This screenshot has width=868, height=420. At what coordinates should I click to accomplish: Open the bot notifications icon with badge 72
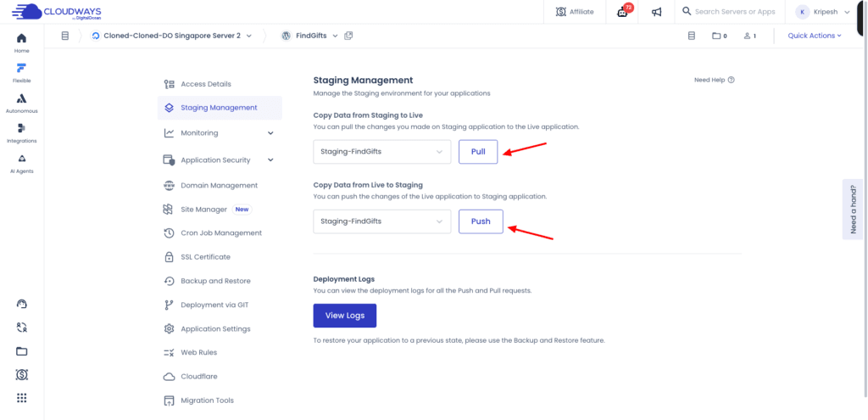click(x=624, y=11)
